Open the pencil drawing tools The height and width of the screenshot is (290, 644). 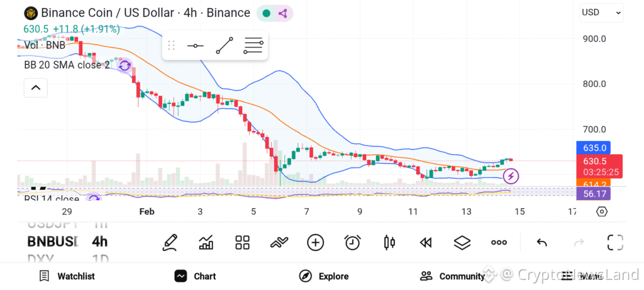(x=170, y=242)
